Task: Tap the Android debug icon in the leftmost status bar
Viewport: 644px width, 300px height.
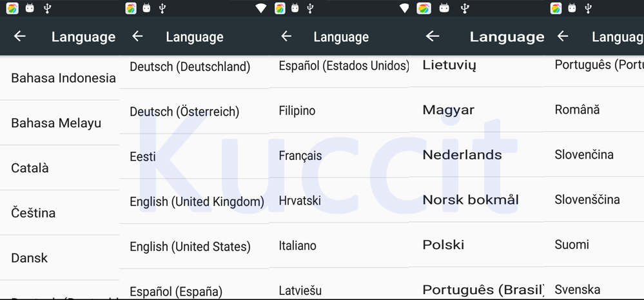Action: tap(30, 8)
